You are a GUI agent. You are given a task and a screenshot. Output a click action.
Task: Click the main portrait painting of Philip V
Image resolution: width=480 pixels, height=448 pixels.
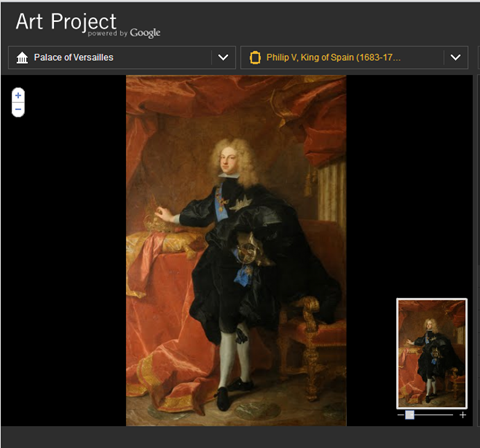click(236, 250)
